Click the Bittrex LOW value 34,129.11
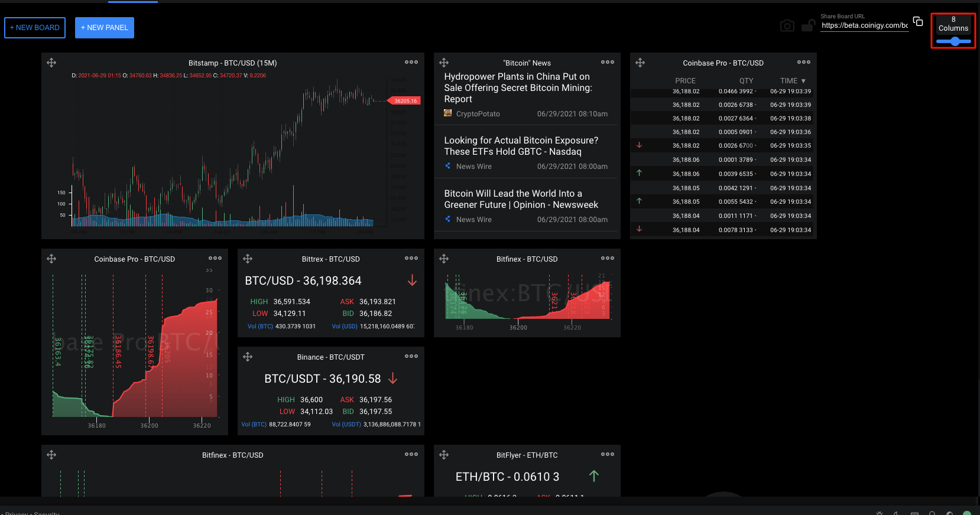Screen dimensions: 980x515 coord(290,314)
